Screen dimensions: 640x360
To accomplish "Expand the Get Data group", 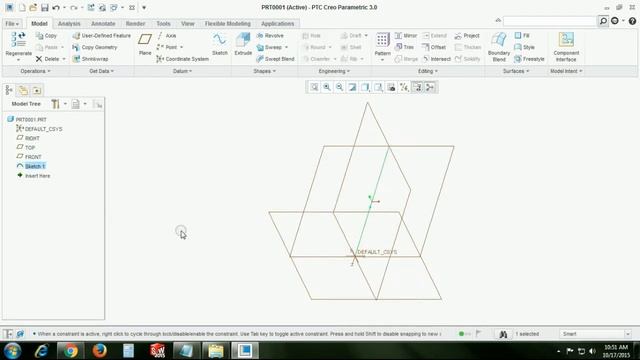I will click(x=102, y=71).
